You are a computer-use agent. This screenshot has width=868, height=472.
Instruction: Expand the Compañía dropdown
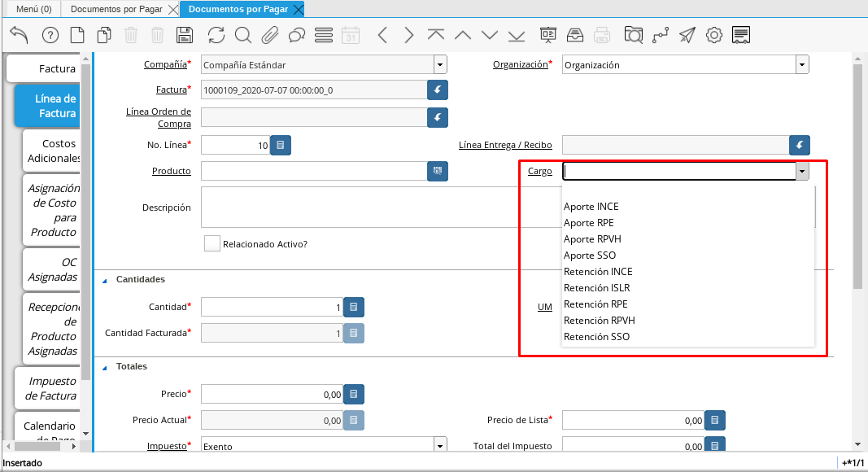point(440,65)
